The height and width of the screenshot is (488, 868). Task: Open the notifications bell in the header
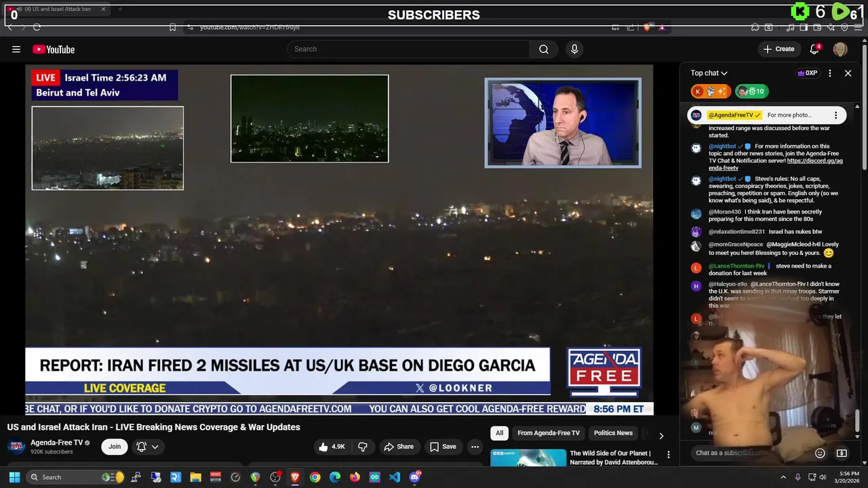click(815, 49)
